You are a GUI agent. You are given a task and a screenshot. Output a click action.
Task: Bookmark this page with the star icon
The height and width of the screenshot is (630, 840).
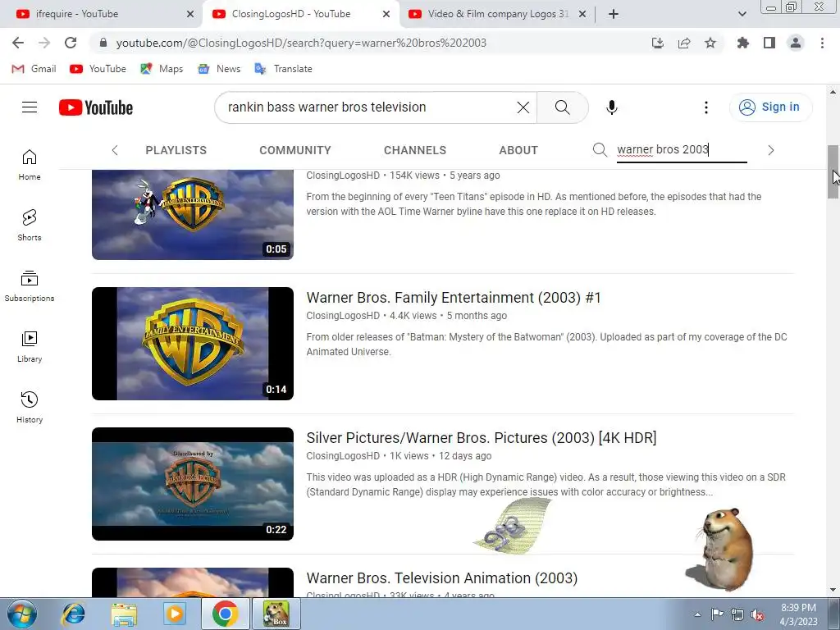[x=710, y=43]
